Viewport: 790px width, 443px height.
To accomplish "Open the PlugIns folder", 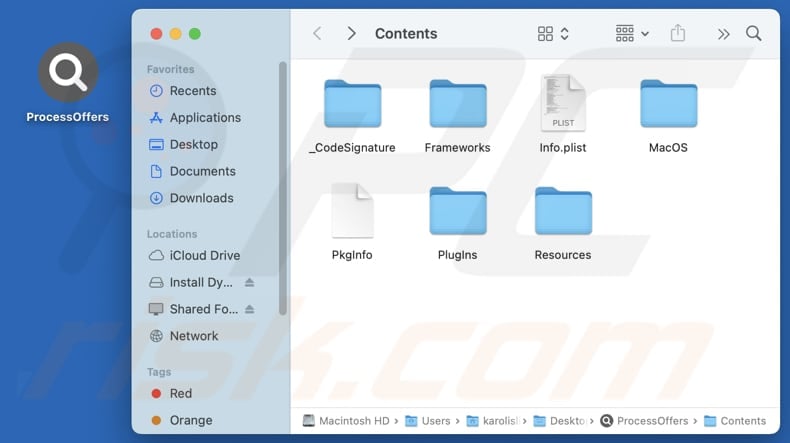I will point(457,211).
